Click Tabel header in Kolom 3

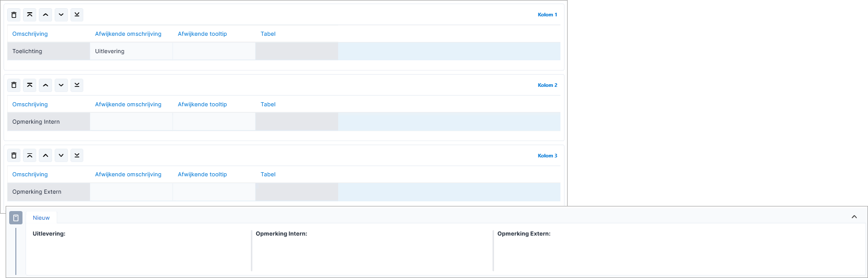pos(268,174)
